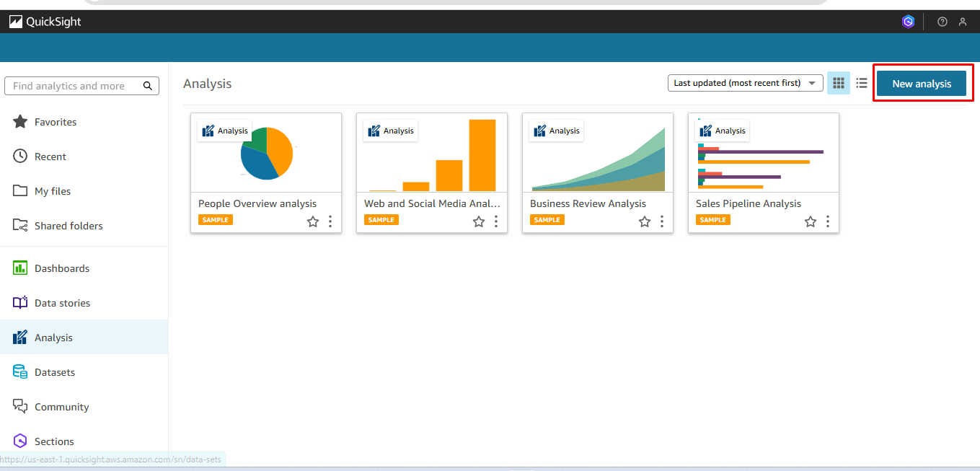
Task: Open the Shared folders icon
Action: 20,226
